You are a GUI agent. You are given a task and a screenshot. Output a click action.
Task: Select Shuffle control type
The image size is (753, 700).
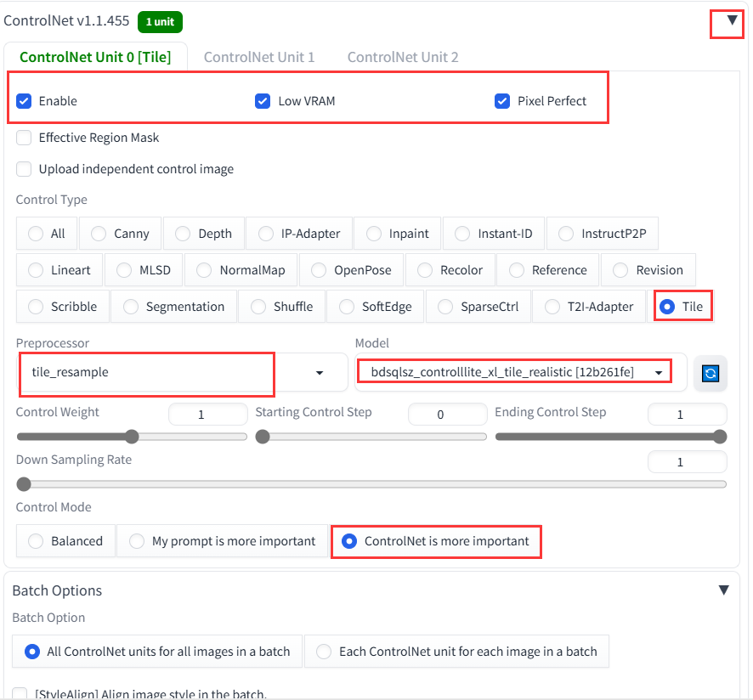282,307
